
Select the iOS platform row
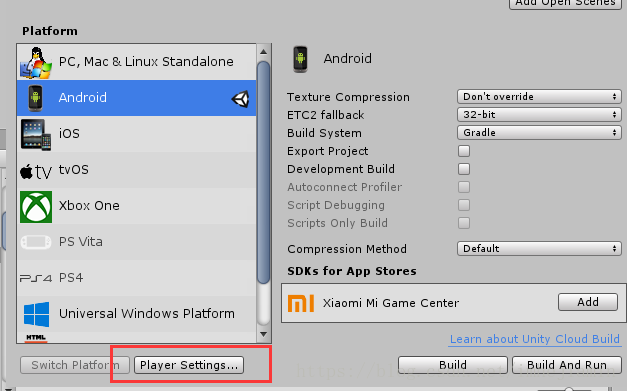pos(136,134)
